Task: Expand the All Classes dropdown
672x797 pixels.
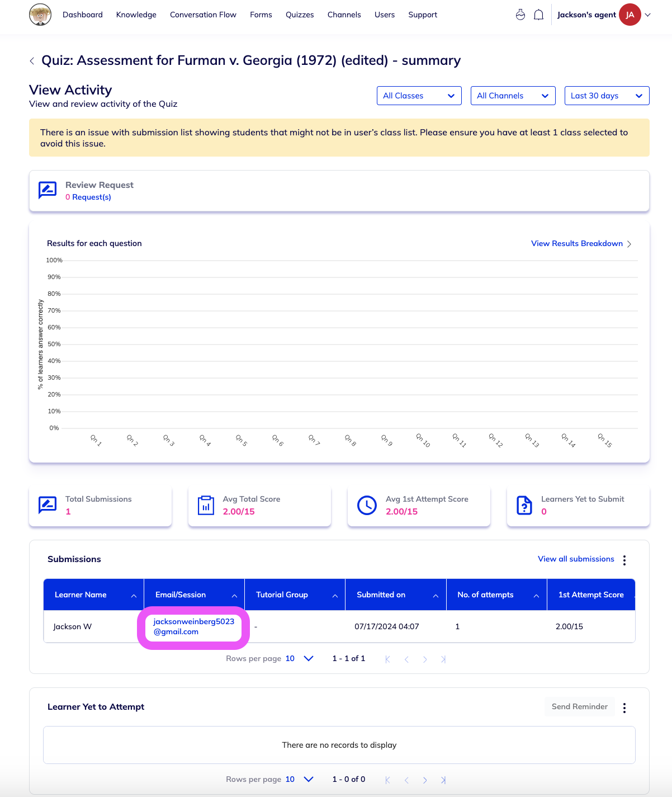Action: point(419,96)
